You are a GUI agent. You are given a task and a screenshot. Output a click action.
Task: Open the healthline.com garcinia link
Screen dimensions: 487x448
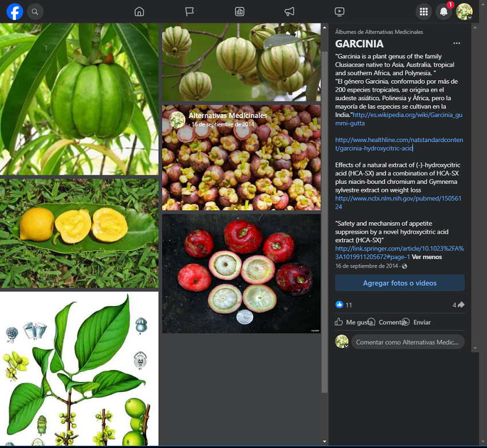399,144
